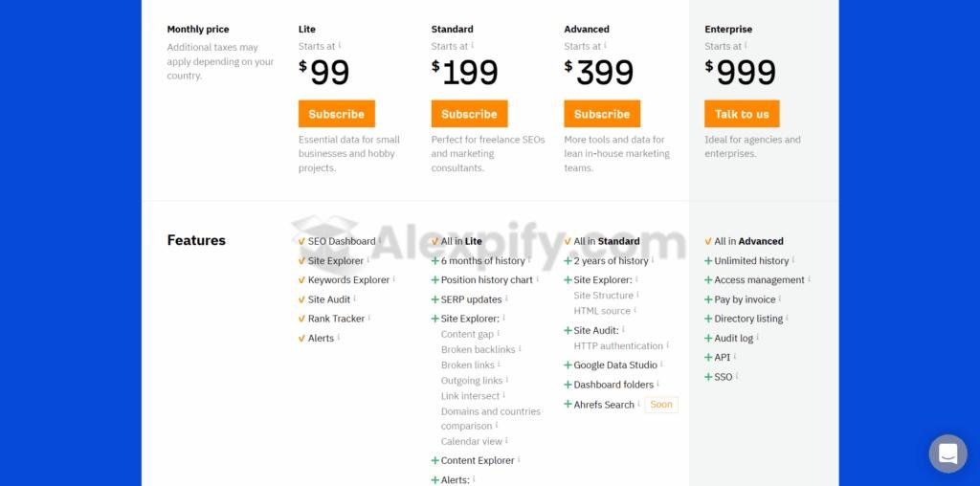Screen dimensions: 980x486
Task: Click the Content Explorer feature text
Action: [x=478, y=460]
